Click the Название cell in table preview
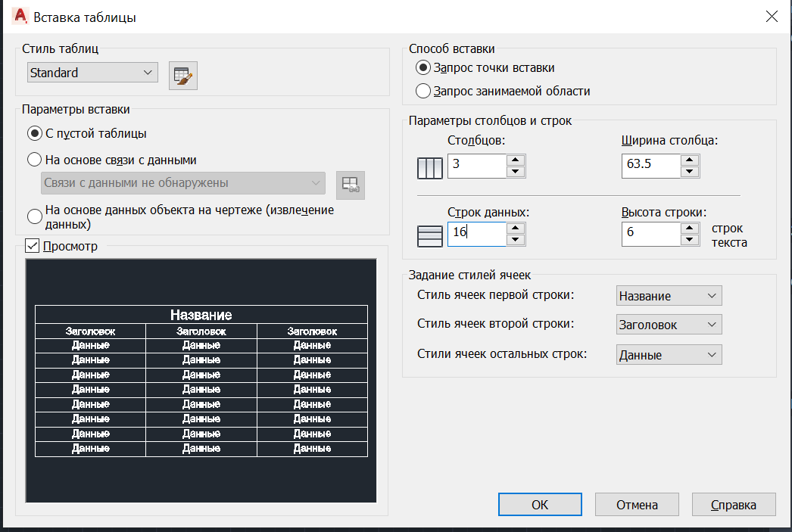 [x=201, y=315]
